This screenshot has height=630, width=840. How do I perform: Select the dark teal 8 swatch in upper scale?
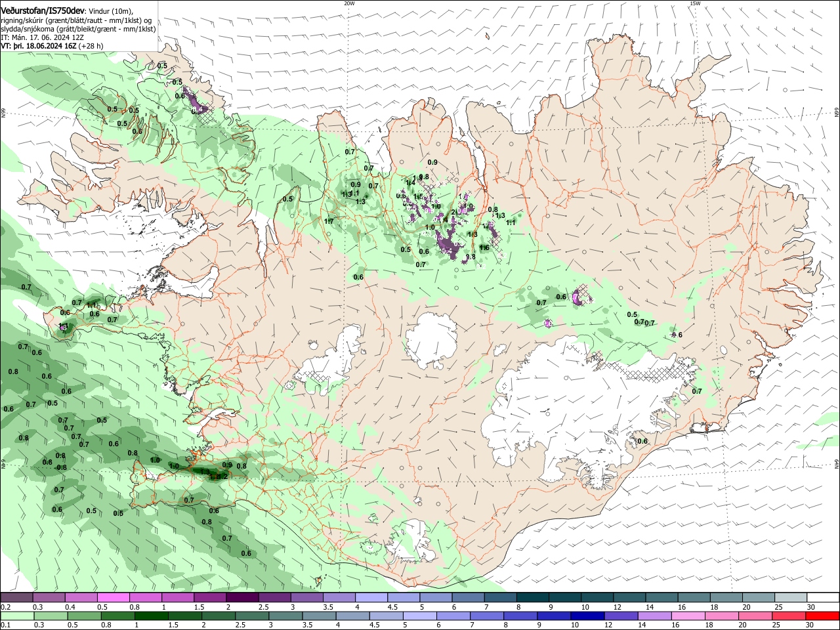[x=532, y=598]
